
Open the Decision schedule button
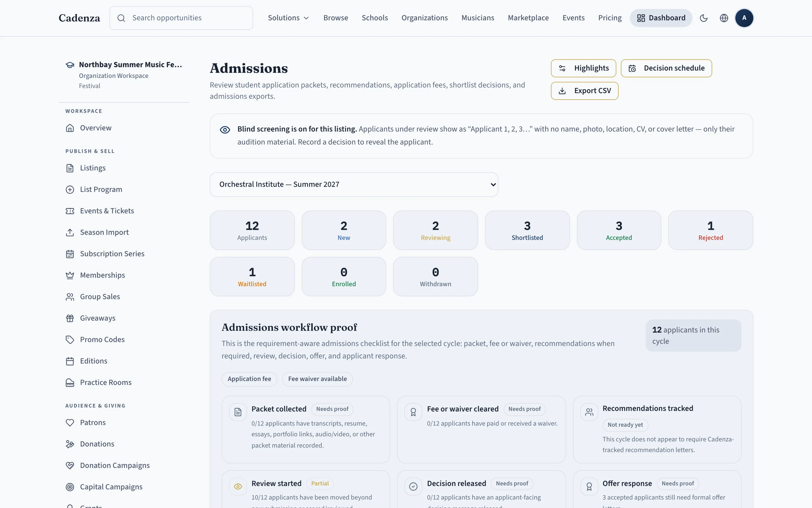[667, 68]
